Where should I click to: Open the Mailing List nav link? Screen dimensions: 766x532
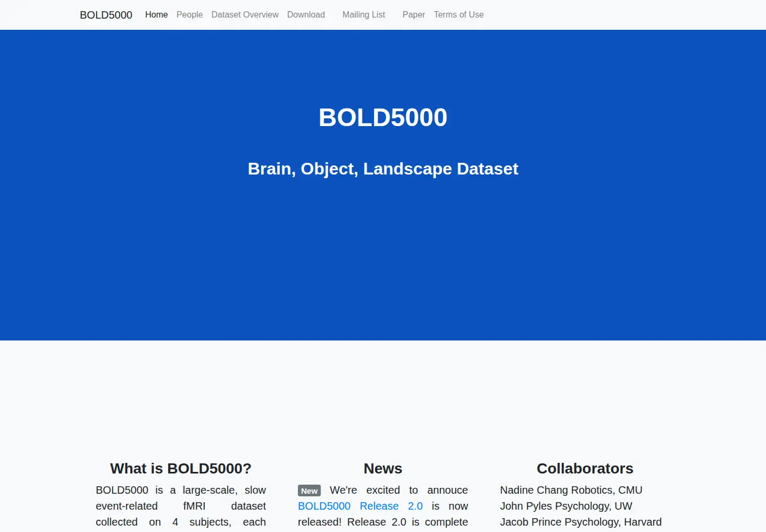[364, 15]
